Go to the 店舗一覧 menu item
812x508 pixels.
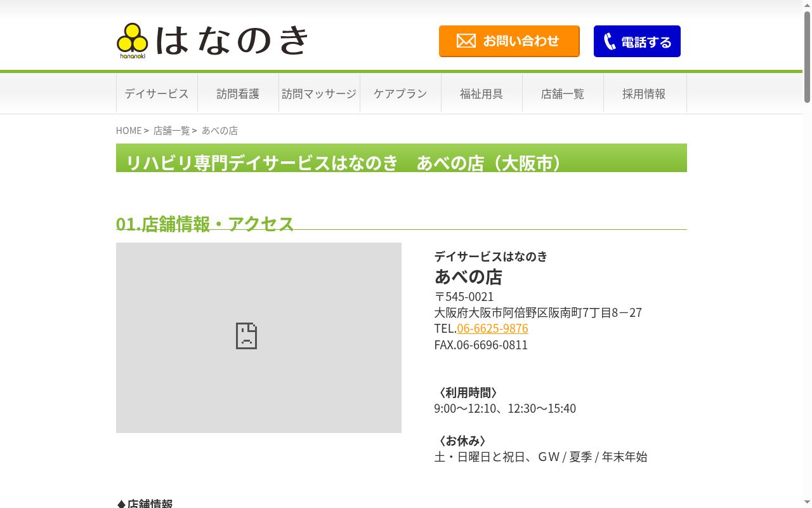[x=563, y=93]
